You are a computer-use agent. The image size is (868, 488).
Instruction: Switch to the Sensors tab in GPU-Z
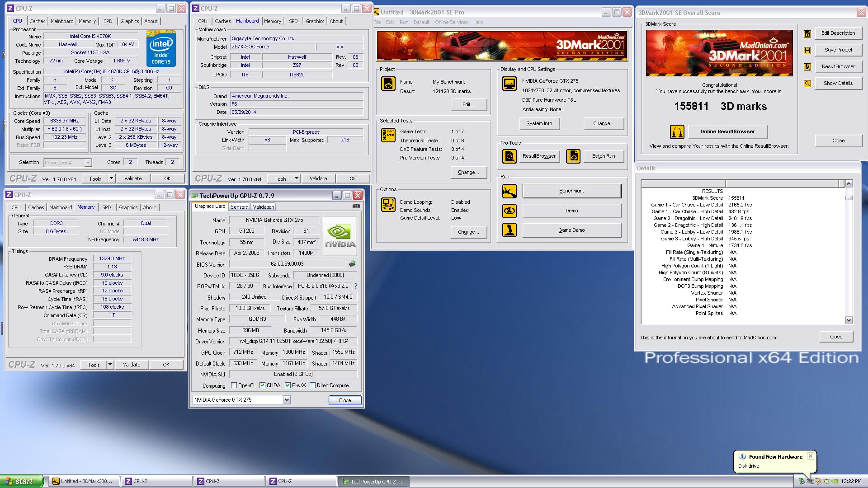pyautogui.click(x=239, y=207)
